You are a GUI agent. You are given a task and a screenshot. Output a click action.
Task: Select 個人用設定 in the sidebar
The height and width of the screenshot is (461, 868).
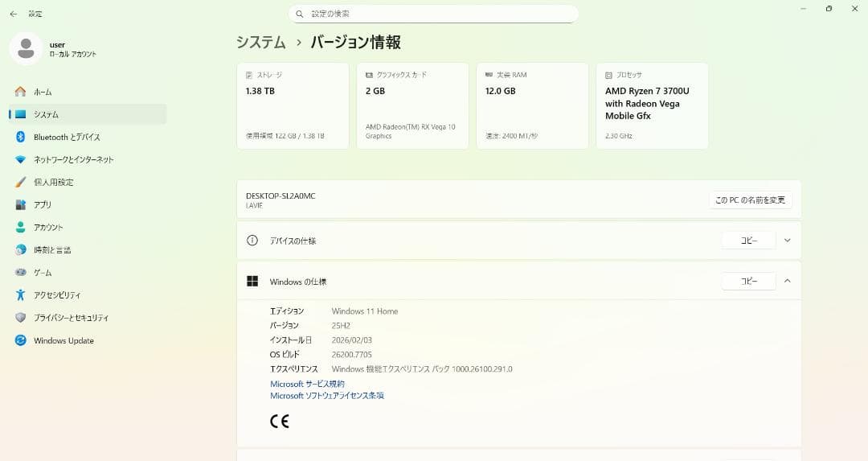[88, 182]
